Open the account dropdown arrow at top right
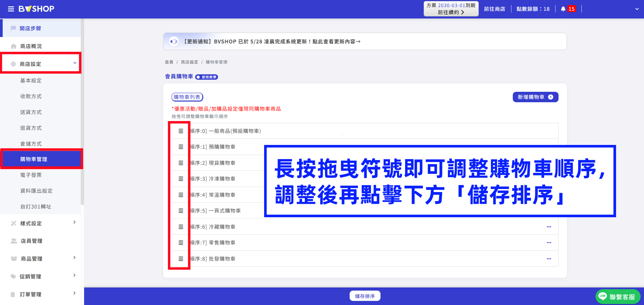 [637, 9]
